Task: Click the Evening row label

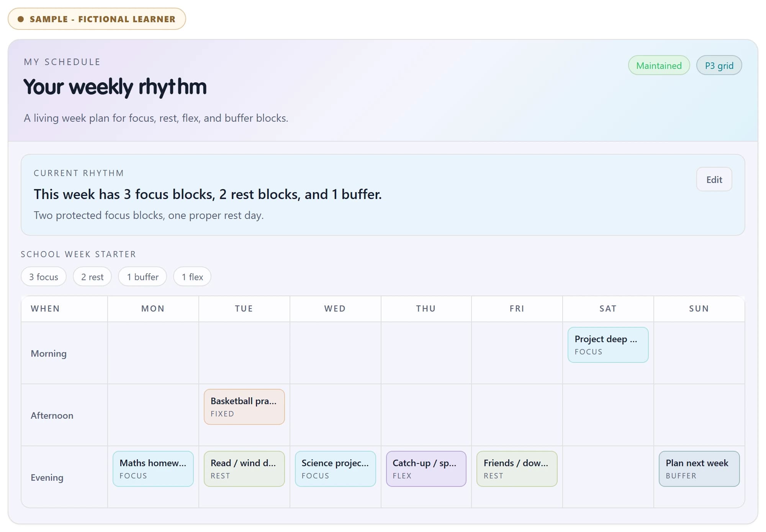Action: [x=47, y=477]
